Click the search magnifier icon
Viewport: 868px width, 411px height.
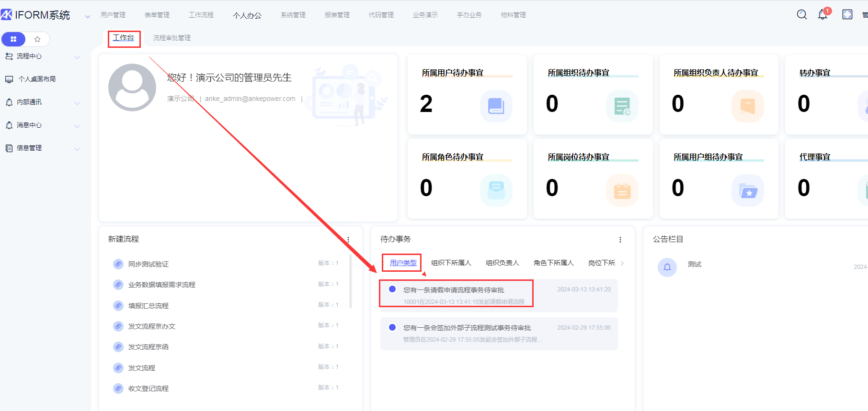[x=801, y=14]
